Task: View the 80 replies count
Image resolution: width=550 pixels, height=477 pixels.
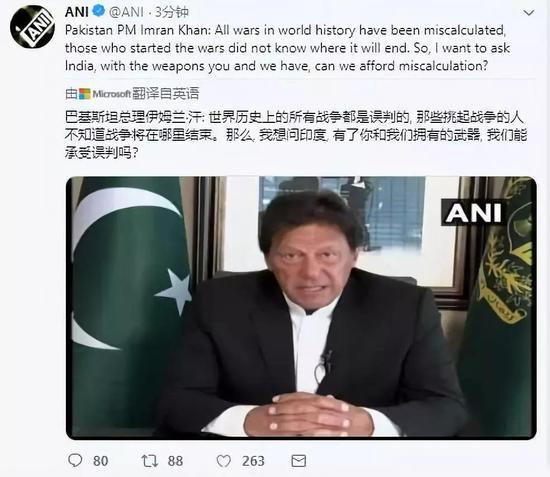Action: click(101, 461)
